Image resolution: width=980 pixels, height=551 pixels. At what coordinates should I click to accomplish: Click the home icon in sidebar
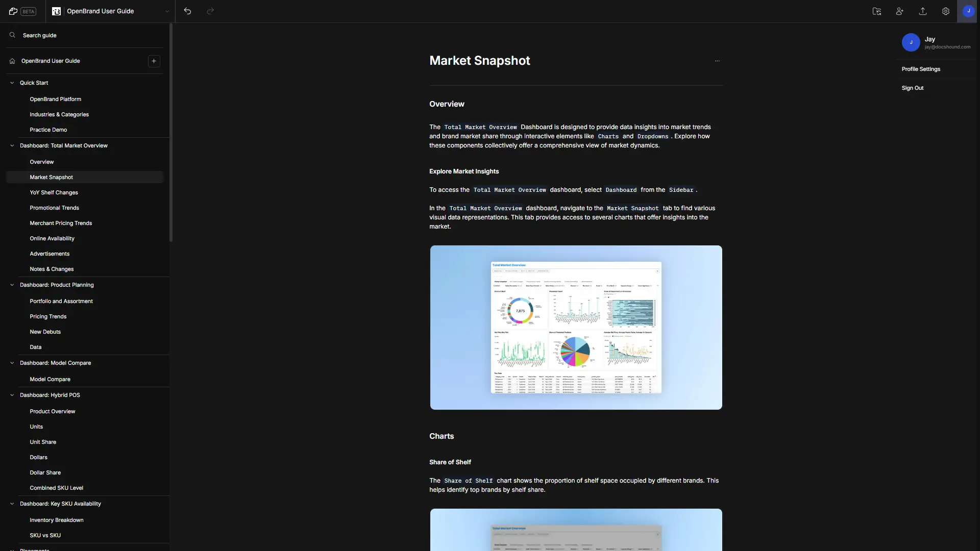pyautogui.click(x=12, y=61)
